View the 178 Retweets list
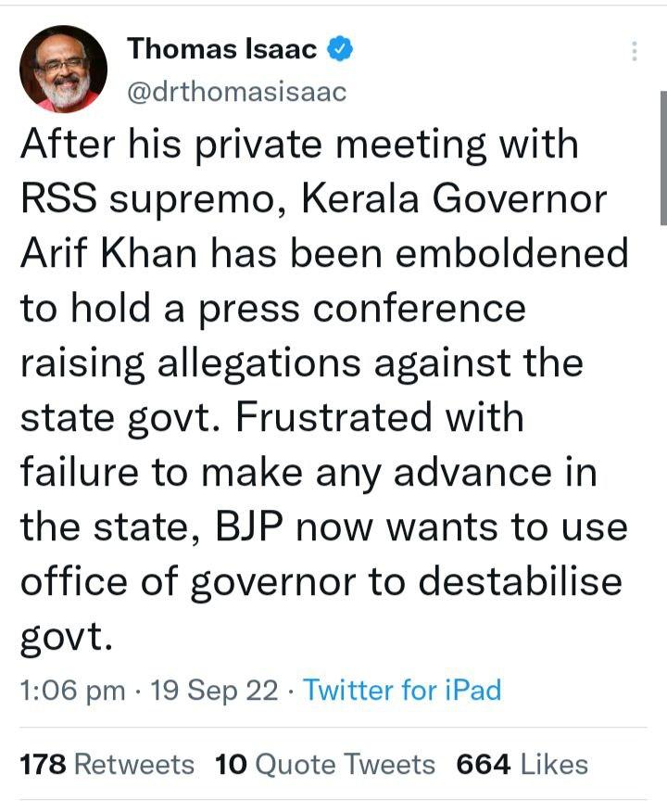This screenshot has height=812, width=667. pos(107,765)
